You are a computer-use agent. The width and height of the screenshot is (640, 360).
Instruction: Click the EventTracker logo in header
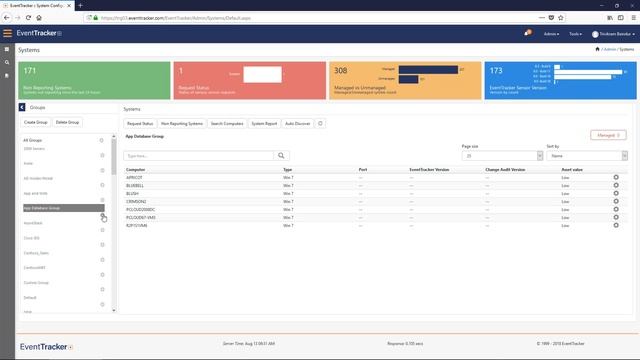point(39,33)
